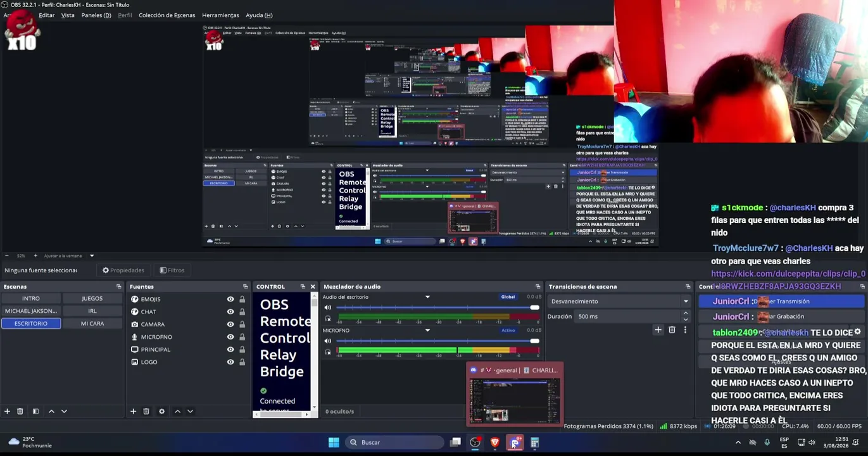The image size is (868, 456).
Task: Show hidden tray icons chevron
Action: click(738, 443)
